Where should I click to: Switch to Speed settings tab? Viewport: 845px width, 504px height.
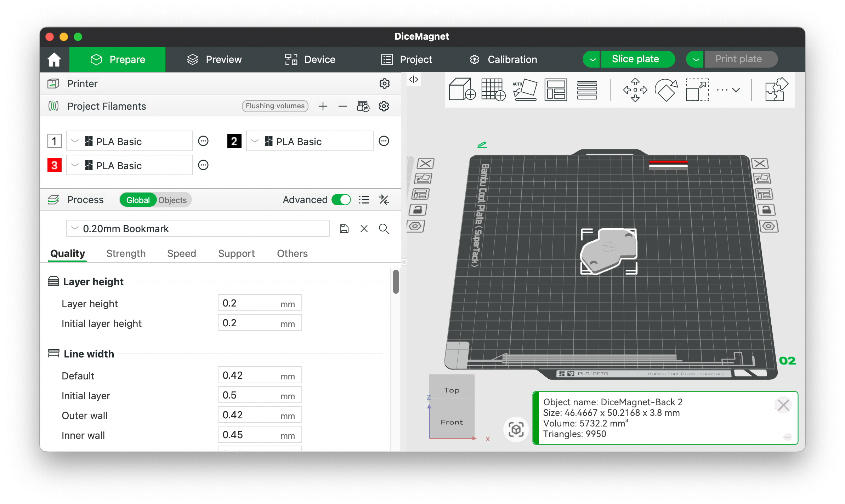coord(181,253)
